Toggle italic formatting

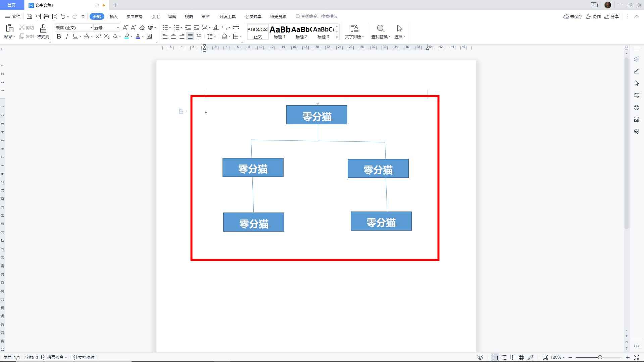coord(67,36)
